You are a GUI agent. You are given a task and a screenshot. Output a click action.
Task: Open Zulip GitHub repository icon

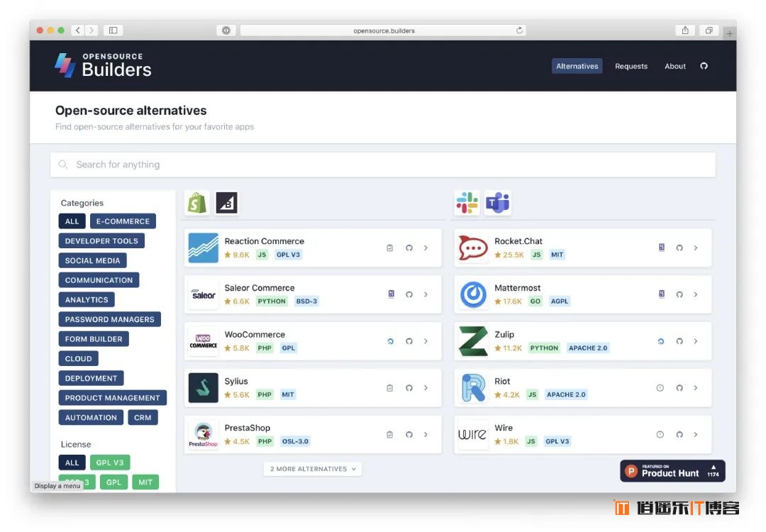(679, 341)
